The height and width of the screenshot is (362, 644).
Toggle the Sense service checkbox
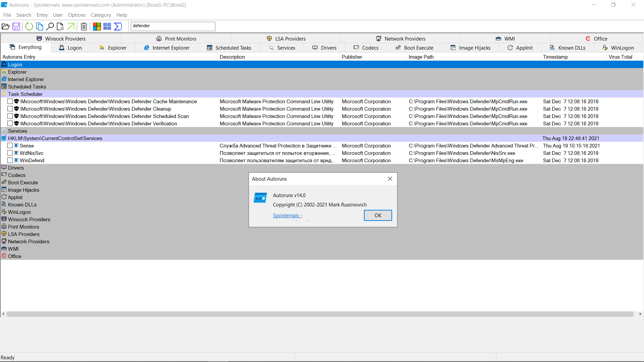point(10,145)
